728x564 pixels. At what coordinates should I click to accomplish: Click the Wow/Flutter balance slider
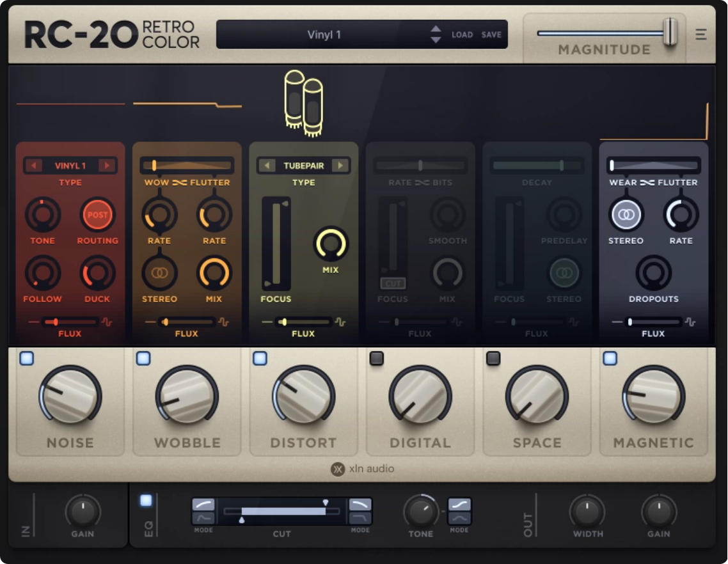coord(187,165)
